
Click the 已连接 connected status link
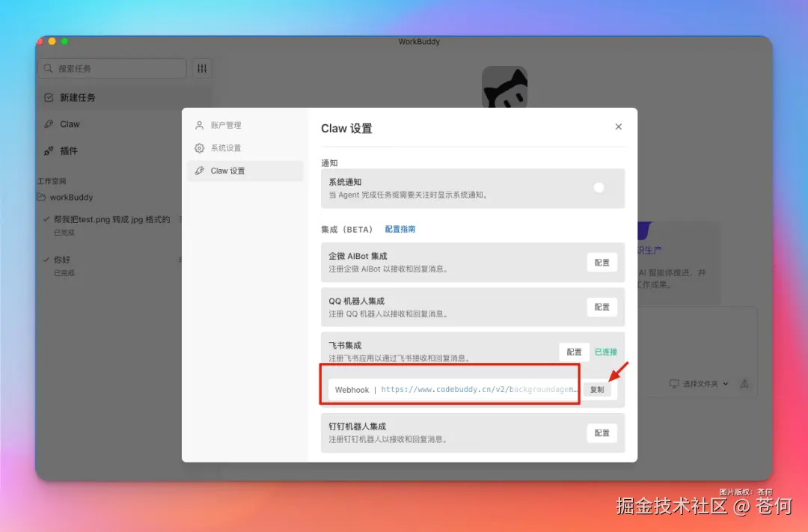pyautogui.click(x=605, y=352)
